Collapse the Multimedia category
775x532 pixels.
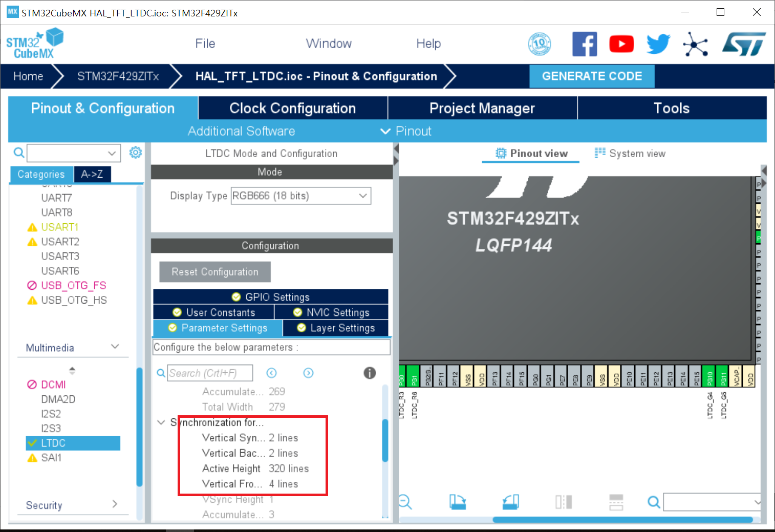pos(115,347)
